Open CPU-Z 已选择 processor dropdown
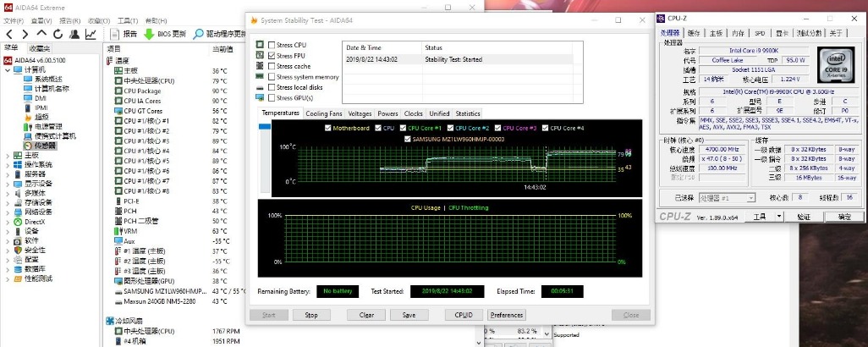Viewport: 868px width, 347px height. pos(728,197)
